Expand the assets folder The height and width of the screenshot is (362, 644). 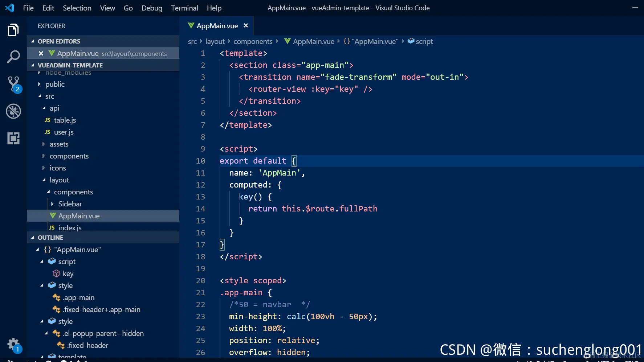tap(103, 144)
